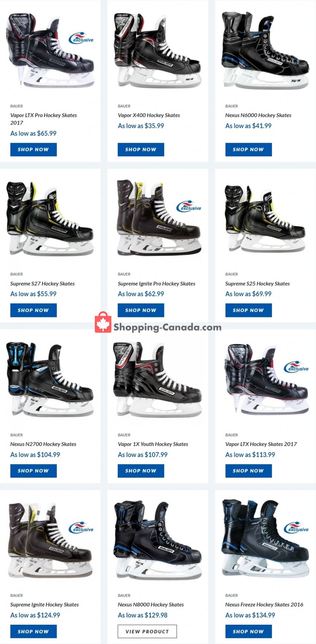
Task: Click exclusive badge on Vapor LTX 2017 skates
Action: (296, 367)
